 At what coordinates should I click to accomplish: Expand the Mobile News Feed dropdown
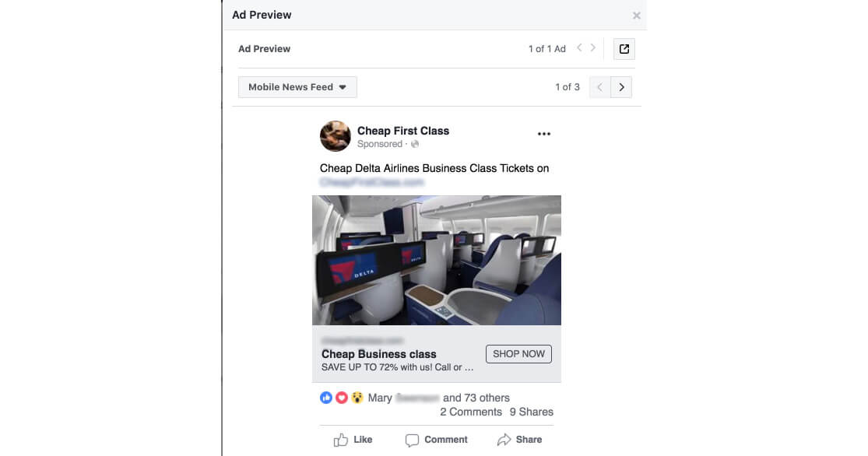point(297,87)
